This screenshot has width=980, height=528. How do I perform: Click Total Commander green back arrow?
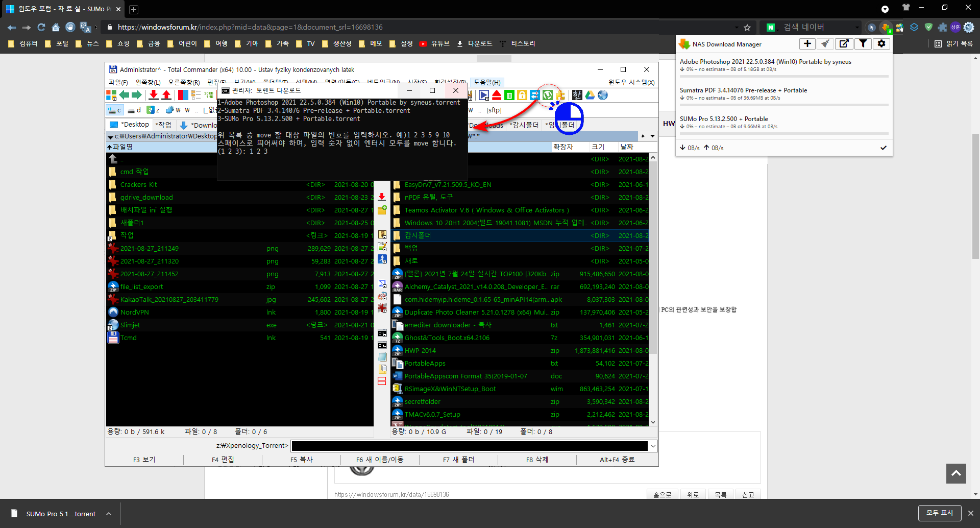[x=124, y=95]
